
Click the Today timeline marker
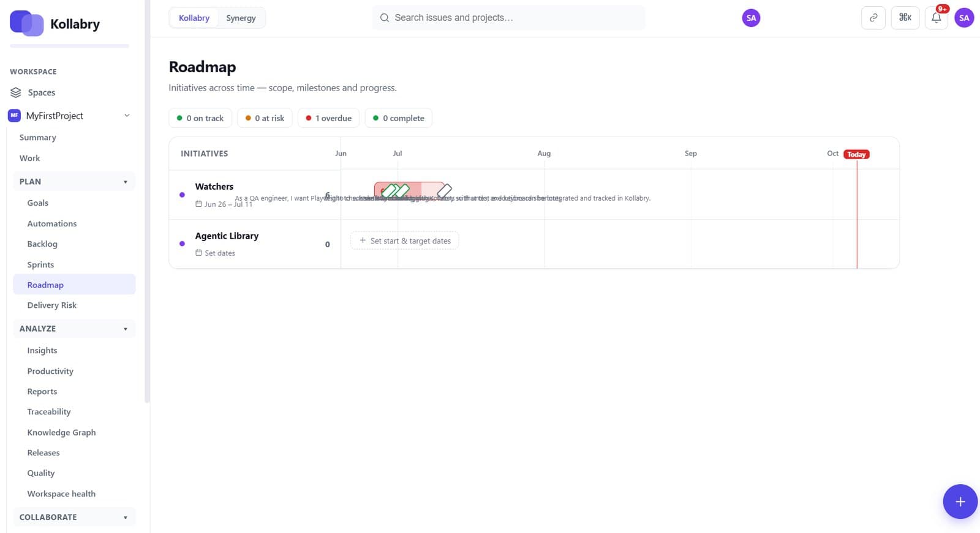(x=856, y=154)
